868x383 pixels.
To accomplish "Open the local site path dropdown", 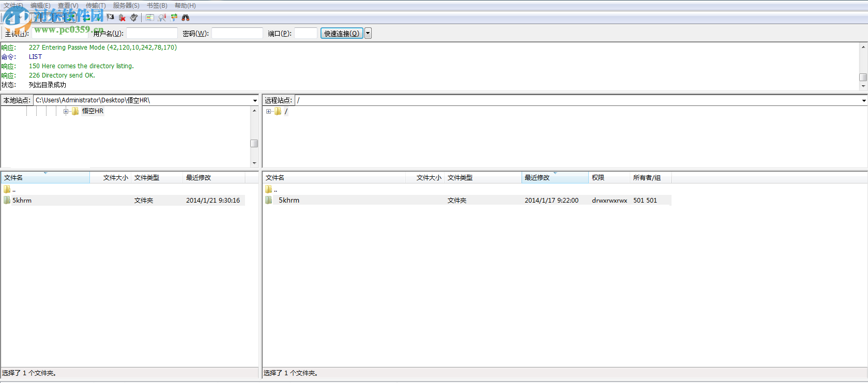I will coord(255,100).
